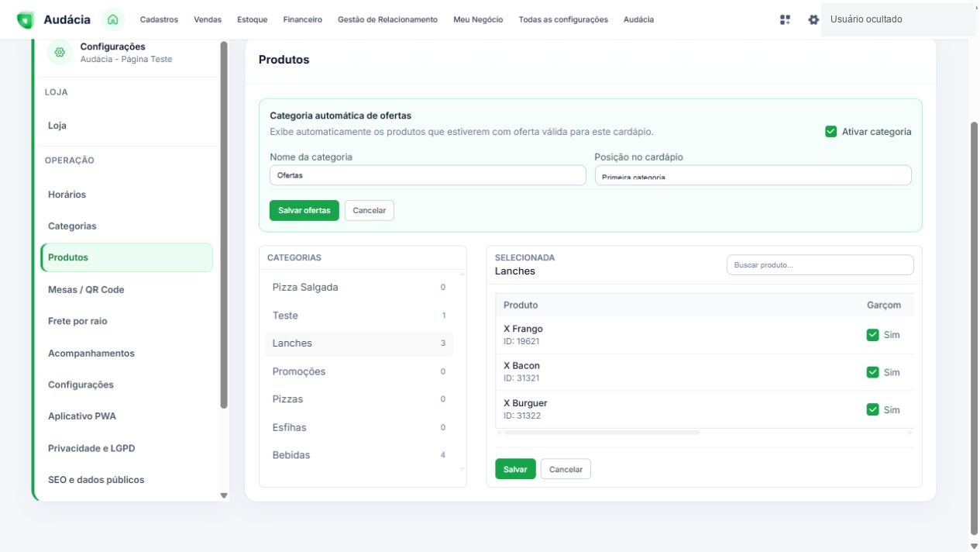The image size is (980, 552).
Task: Click the Configurações gear icon in sidebar
Action: (60, 53)
